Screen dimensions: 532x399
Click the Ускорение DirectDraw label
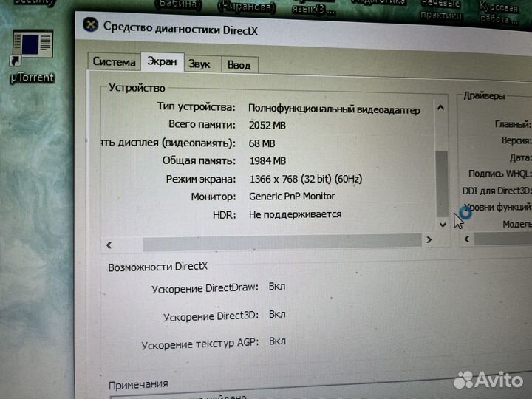tap(205, 288)
